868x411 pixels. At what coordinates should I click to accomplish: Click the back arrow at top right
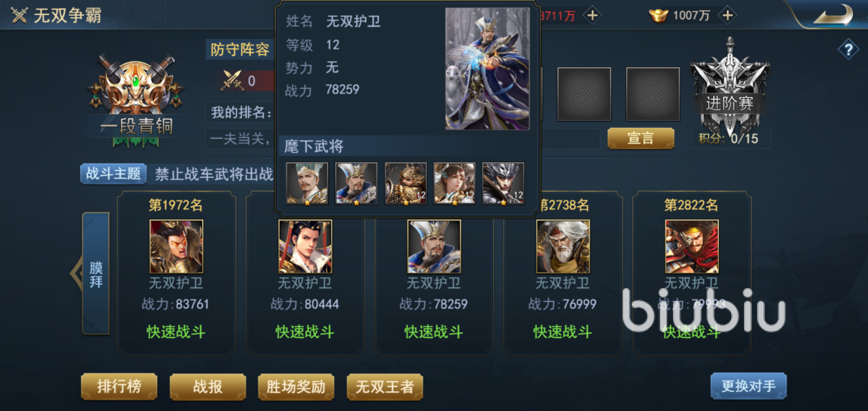(x=832, y=14)
